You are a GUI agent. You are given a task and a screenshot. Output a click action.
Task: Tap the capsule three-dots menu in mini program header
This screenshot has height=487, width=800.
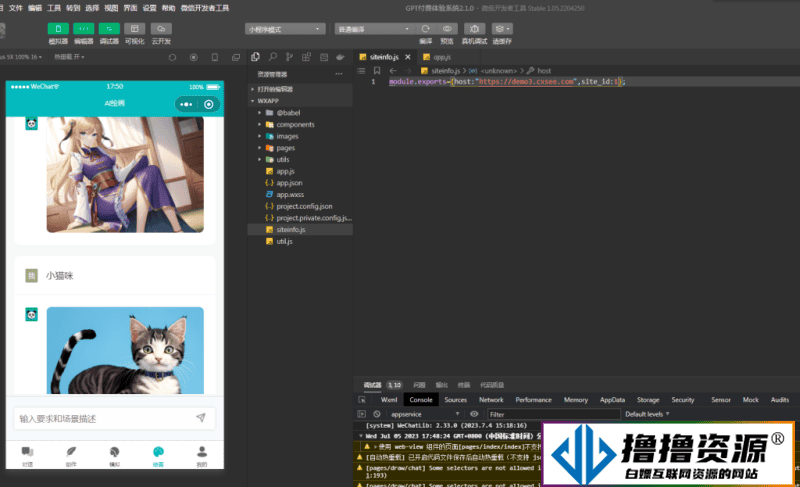[x=186, y=105]
